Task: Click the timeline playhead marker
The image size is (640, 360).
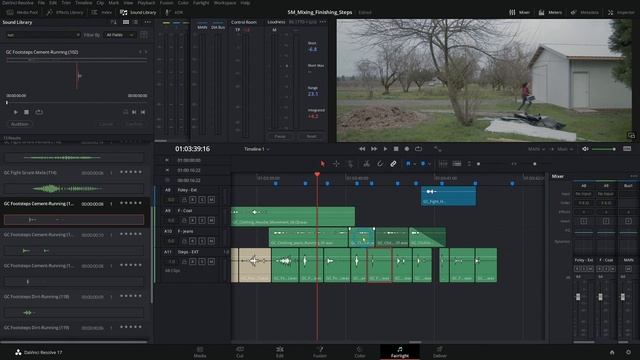Action: (x=317, y=174)
